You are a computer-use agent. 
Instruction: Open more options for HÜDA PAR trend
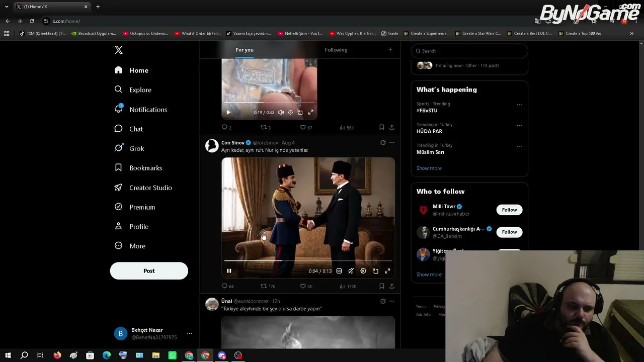519,126
